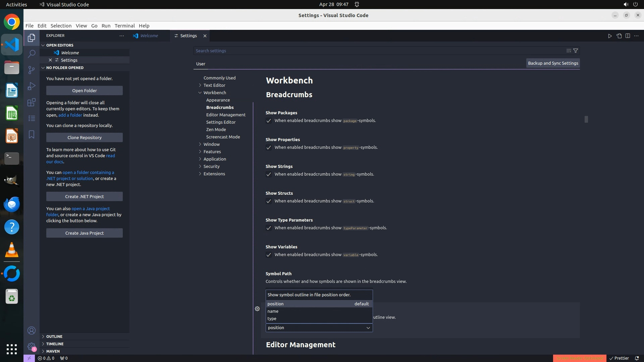
Task: Disable the Show Variables checkbox
Action: click(x=269, y=255)
